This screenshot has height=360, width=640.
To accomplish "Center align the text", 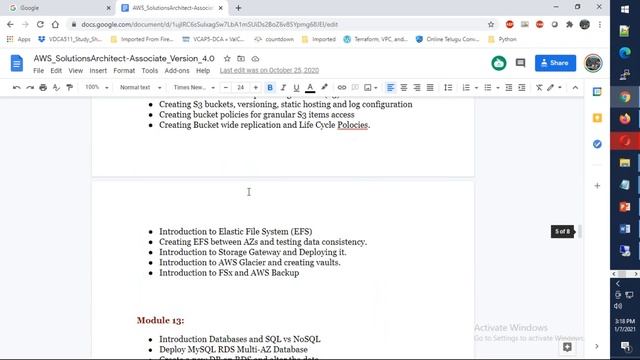I will coord(404,87).
